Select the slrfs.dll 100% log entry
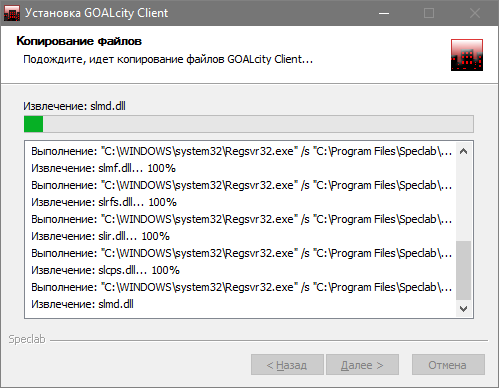 tap(104, 202)
